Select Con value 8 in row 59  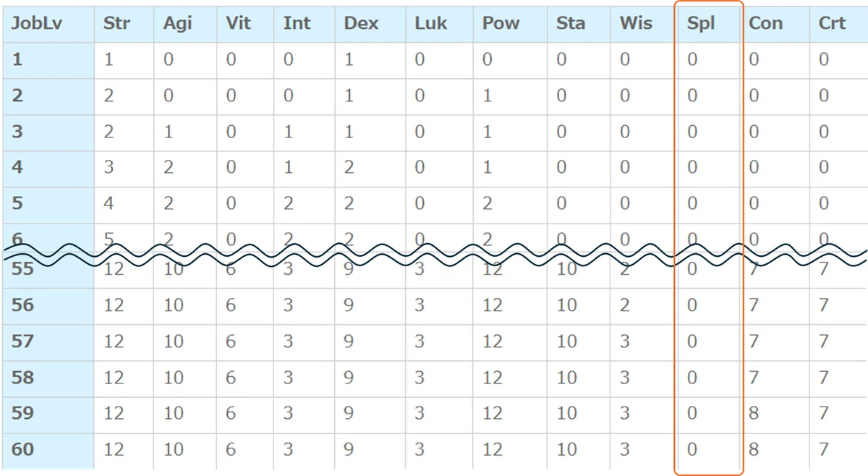pos(754,413)
